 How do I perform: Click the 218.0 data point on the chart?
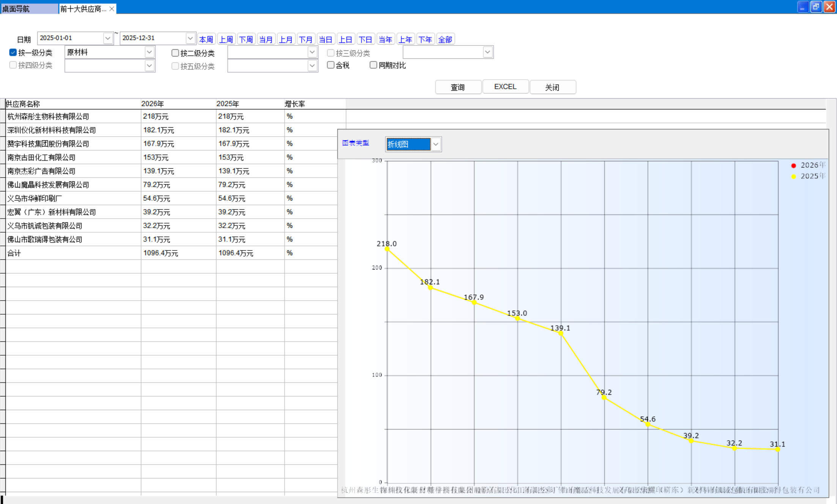(x=387, y=249)
